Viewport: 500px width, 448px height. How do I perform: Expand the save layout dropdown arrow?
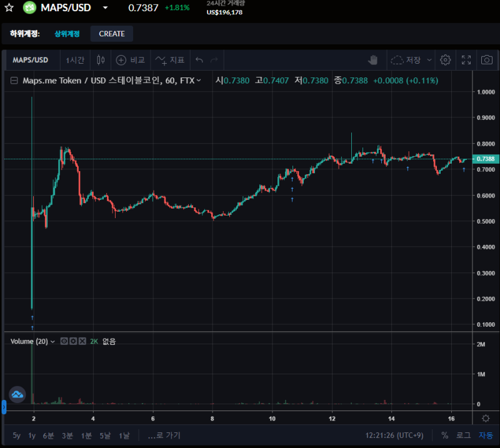click(429, 60)
